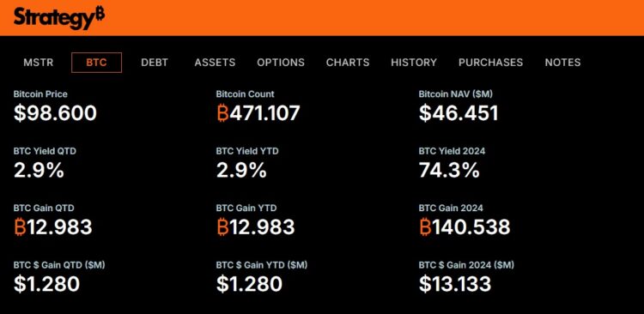The height and width of the screenshot is (314, 644).
Task: View the HISTORY tab
Action: coord(414,63)
